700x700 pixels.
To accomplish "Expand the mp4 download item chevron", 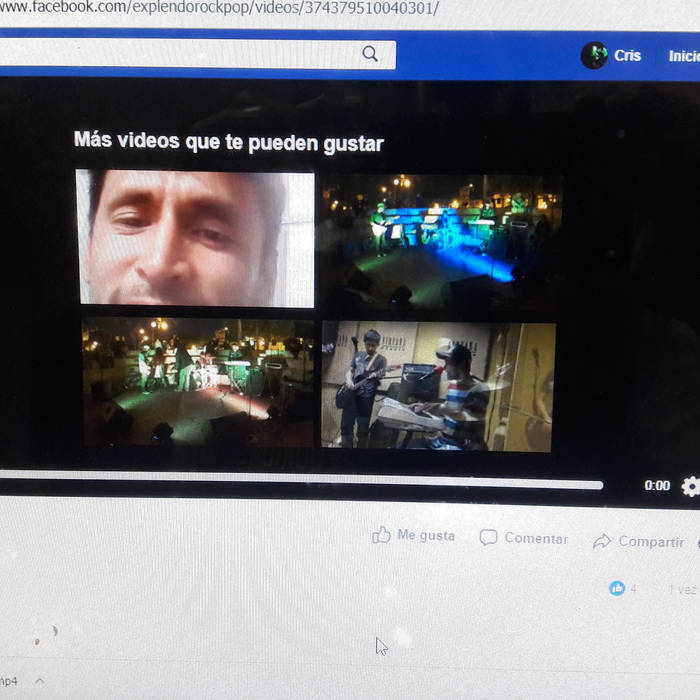I will coord(40,681).
